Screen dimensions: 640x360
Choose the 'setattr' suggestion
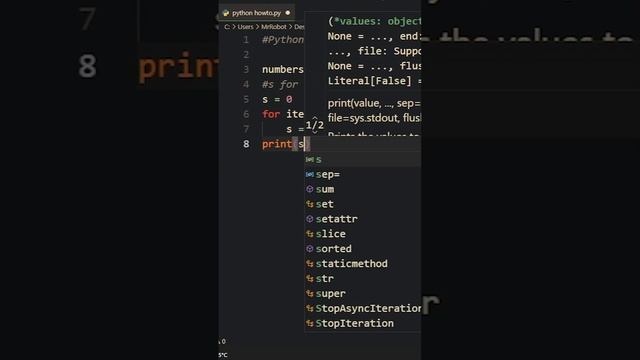363,219
